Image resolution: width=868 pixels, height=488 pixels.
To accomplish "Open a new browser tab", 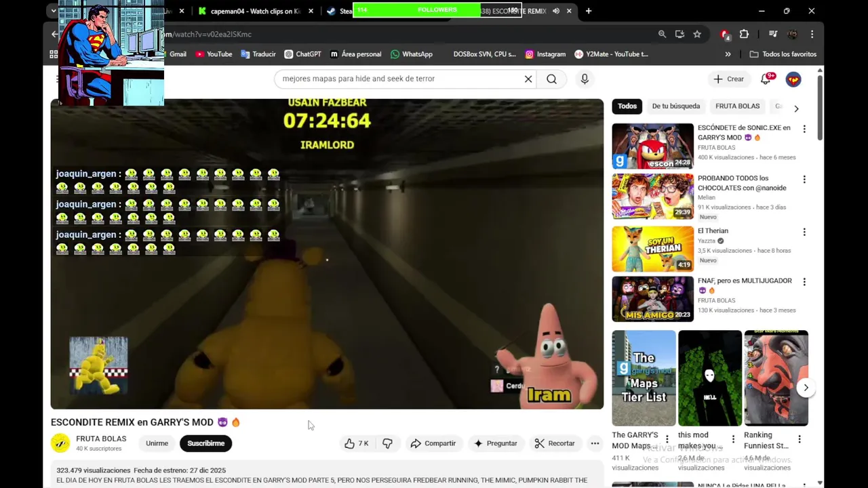I will click(x=588, y=11).
